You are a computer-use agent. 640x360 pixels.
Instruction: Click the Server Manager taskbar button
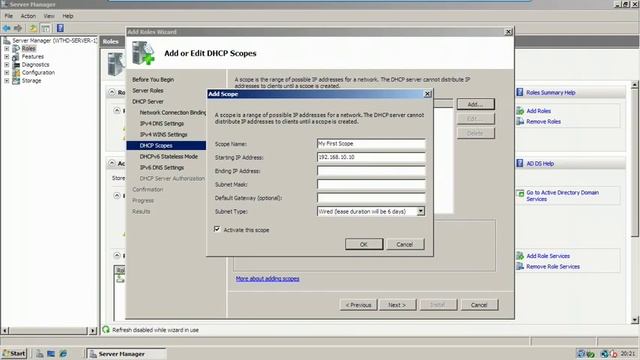(127, 353)
